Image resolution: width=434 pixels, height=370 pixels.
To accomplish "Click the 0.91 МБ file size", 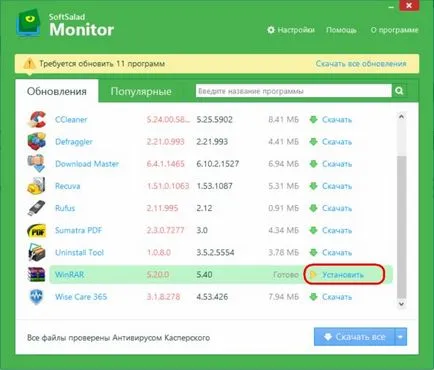I will click(284, 208).
